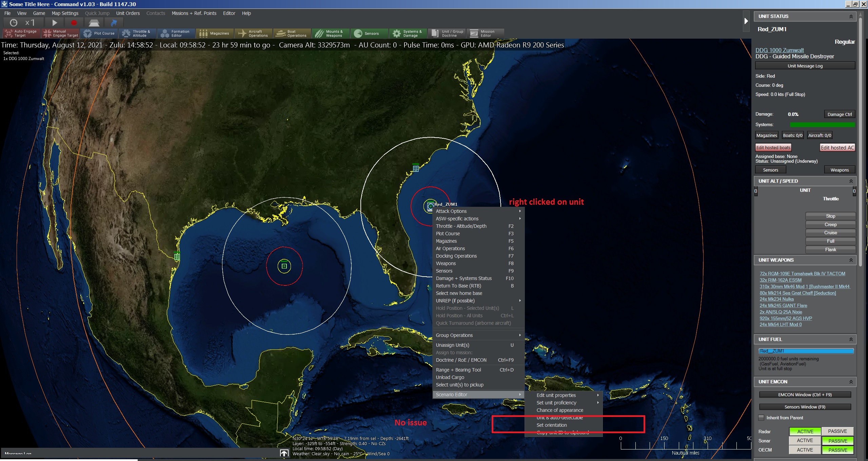The height and width of the screenshot is (461, 868).
Task: Click the time compression clock icon
Action: (14, 23)
